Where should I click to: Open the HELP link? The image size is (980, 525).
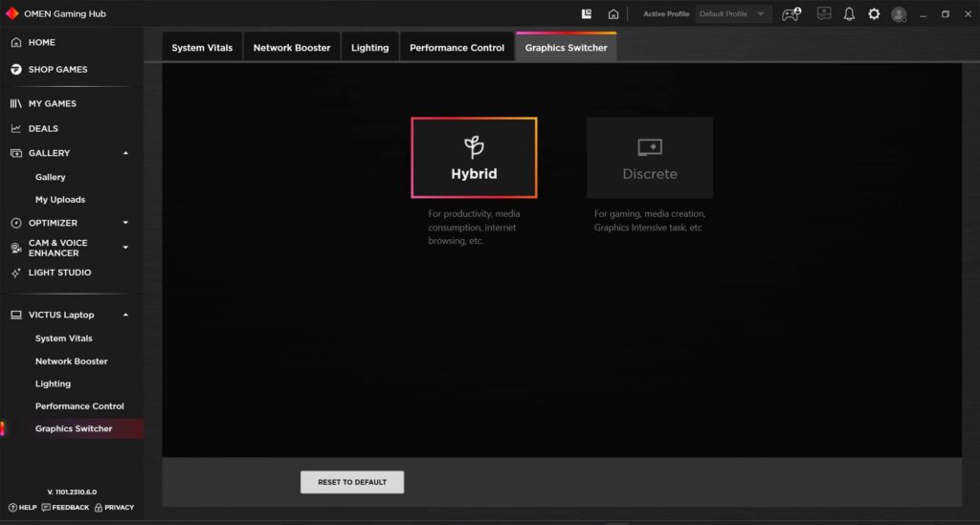pyautogui.click(x=23, y=508)
